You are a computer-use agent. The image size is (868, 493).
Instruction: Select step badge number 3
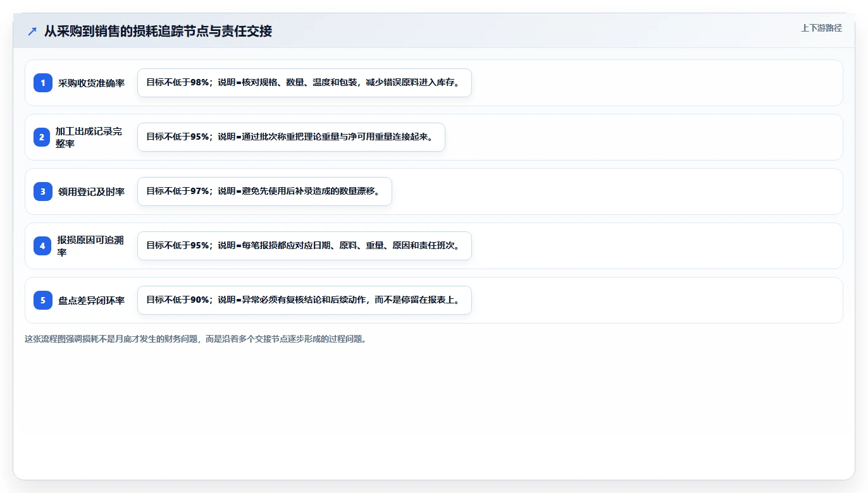pyautogui.click(x=43, y=192)
